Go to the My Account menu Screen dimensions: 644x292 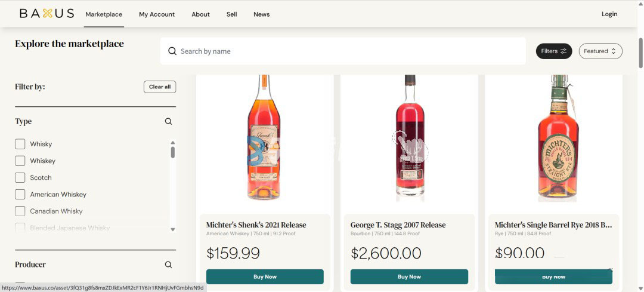157,14
